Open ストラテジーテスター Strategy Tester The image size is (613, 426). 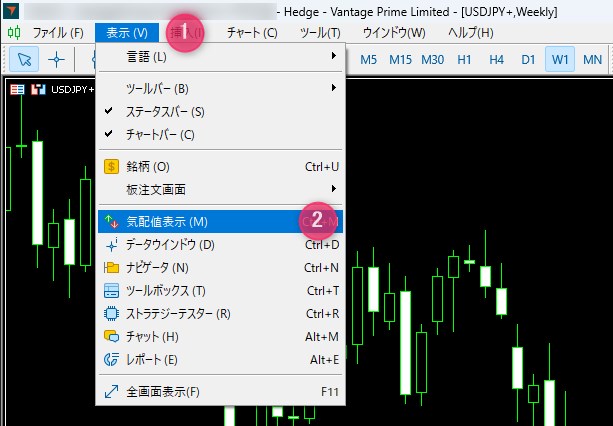point(178,313)
